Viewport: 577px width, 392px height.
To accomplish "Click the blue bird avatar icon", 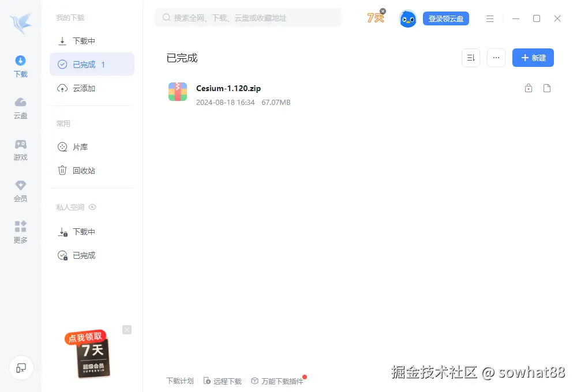I will pyautogui.click(x=408, y=18).
